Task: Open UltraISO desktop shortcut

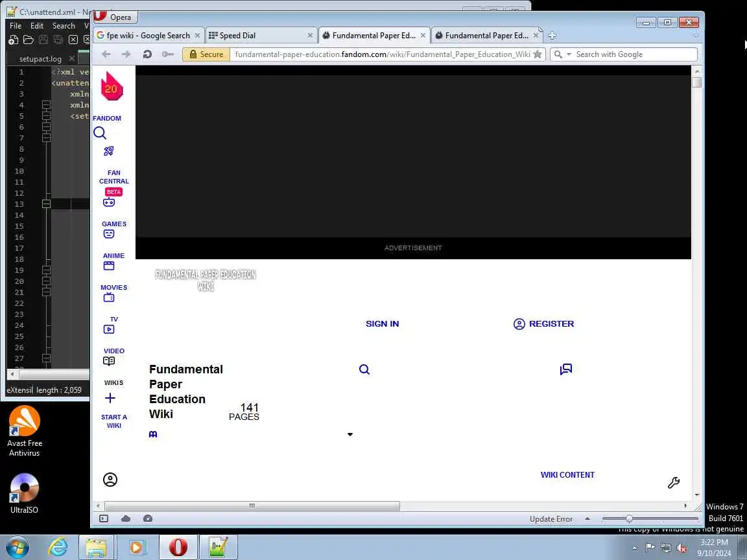Action: click(x=24, y=494)
